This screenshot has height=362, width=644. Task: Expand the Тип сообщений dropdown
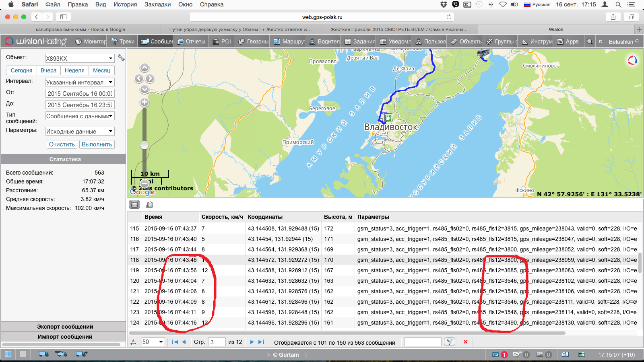tap(80, 116)
